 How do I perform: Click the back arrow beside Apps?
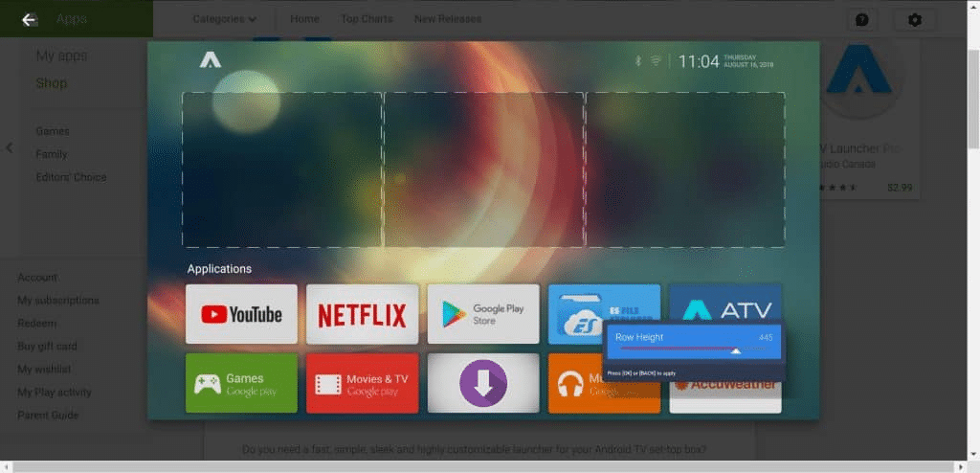pyautogui.click(x=29, y=19)
